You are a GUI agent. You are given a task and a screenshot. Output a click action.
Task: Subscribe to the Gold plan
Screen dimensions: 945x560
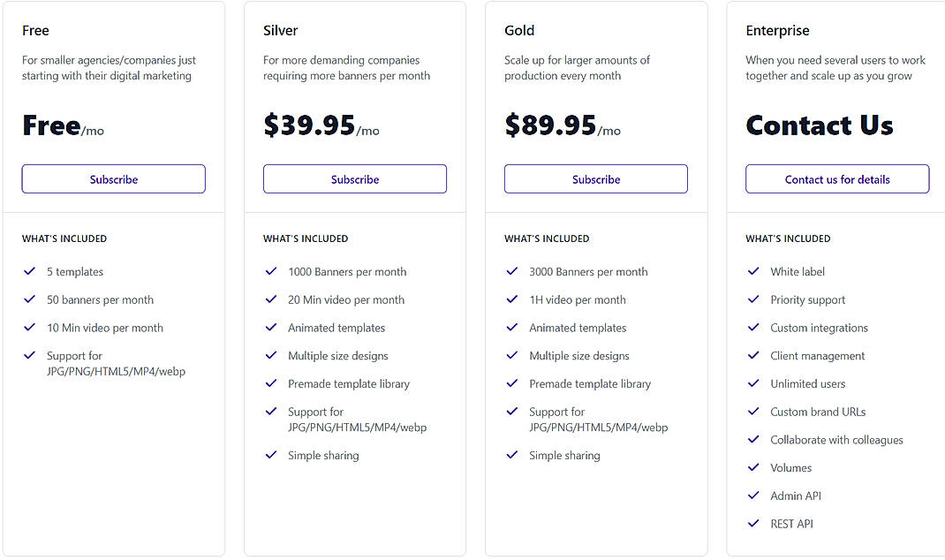click(x=595, y=178)
